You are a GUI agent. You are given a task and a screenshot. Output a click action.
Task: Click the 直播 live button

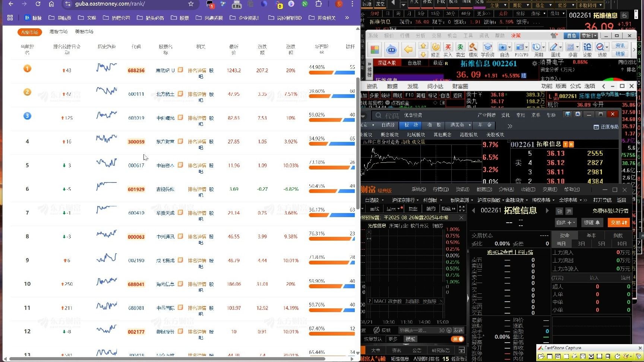point(571,36)
